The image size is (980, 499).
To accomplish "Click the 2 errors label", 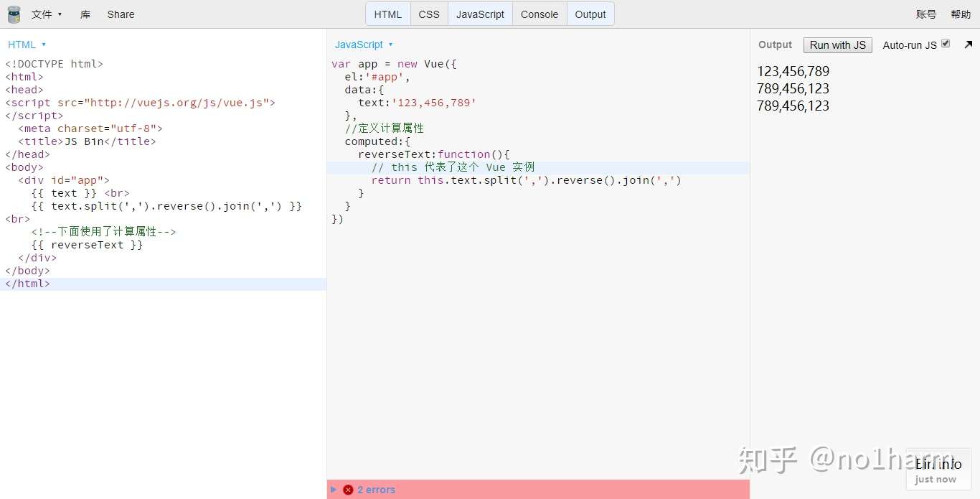I will [x=377, y=490].
